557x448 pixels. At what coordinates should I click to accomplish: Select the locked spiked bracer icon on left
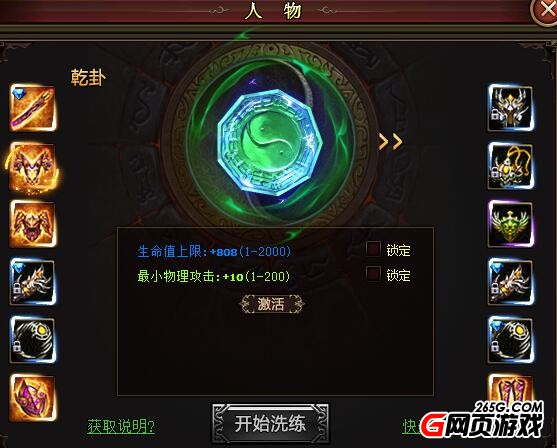pos(33,282)
